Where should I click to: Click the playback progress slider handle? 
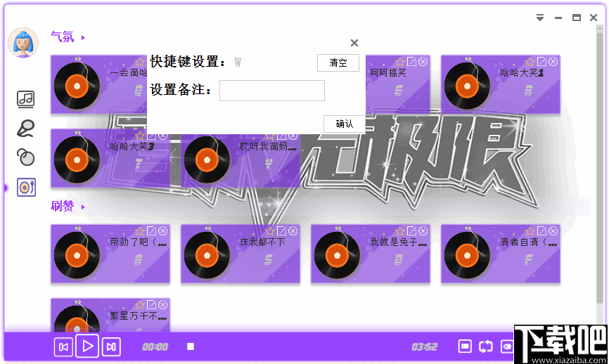(191, 346)
